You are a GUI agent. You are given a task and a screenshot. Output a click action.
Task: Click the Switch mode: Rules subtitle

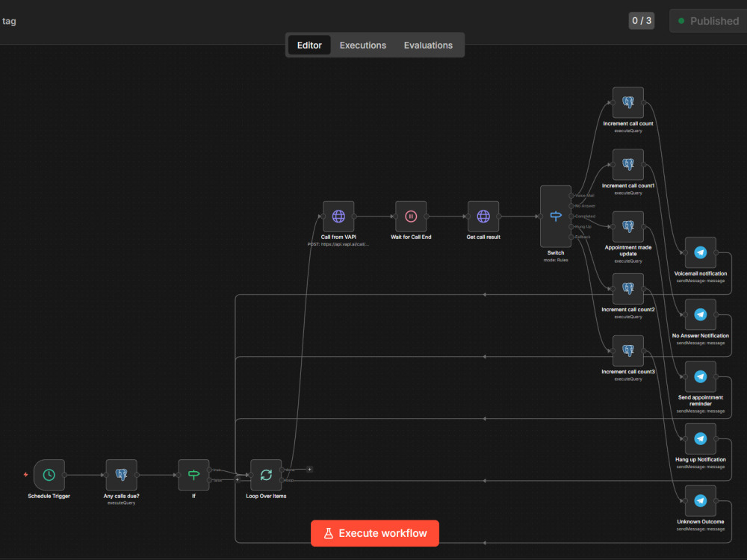pyautogui.click(x=556, y=260)
